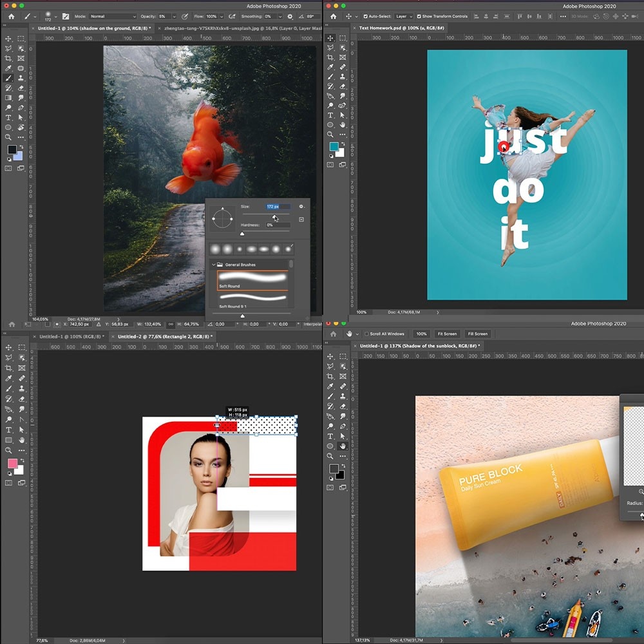Select the Brush tool in the top-left window
This screenshot has width=644, height=644.
tap(8, 78)
